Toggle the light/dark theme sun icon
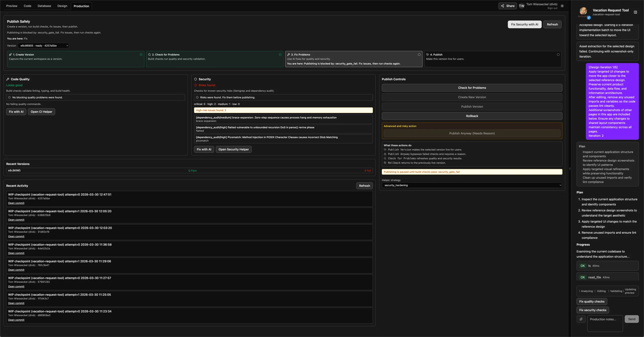Viewport: 644px width, 337px height. point(562,6)
